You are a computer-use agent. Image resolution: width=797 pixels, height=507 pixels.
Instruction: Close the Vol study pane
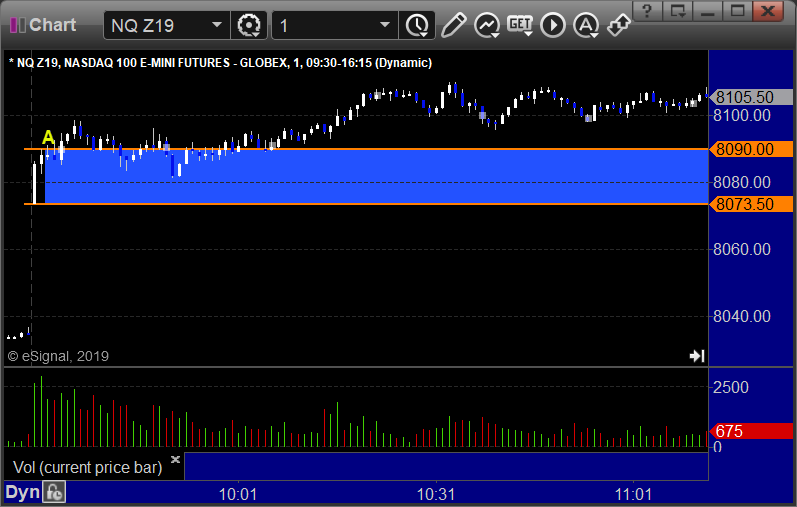point(175,459)
